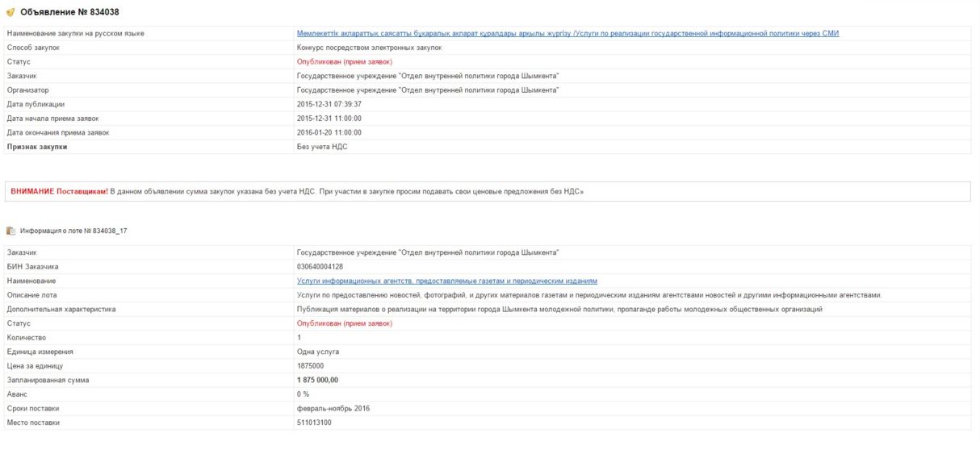The height and width of the screenshot is (454, 980).
Task: Click the unit price value 1875000
Action: point(310,365)
